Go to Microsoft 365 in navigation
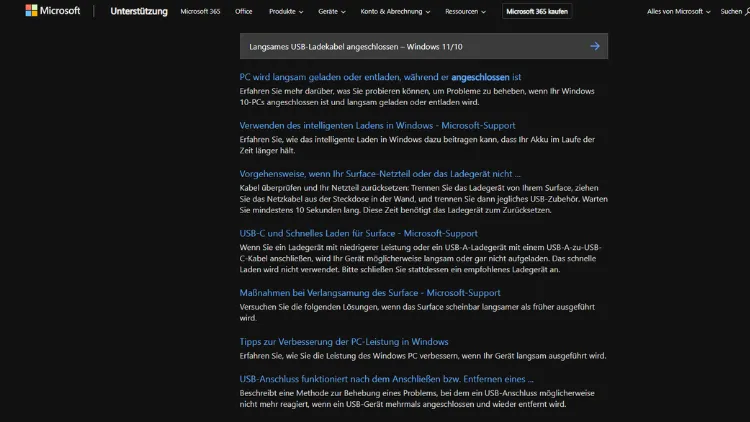The image size is (750, 422). [201, 12]
